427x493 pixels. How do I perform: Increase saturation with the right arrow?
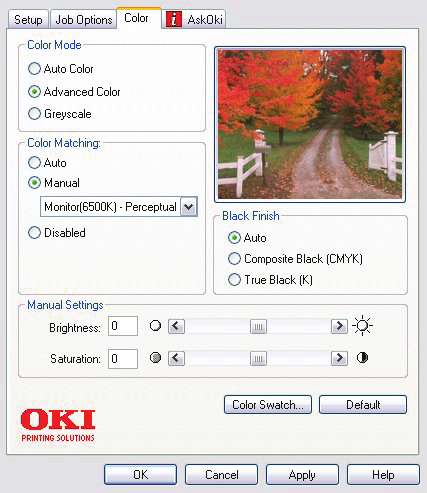pos(339,359)
